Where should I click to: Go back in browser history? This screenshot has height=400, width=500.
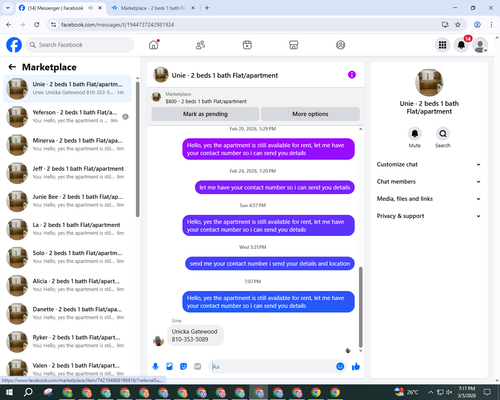(9, 24)
